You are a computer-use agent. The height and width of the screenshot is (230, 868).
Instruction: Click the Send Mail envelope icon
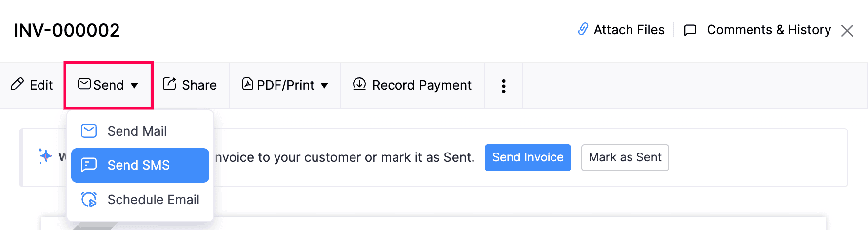(89, 131)
